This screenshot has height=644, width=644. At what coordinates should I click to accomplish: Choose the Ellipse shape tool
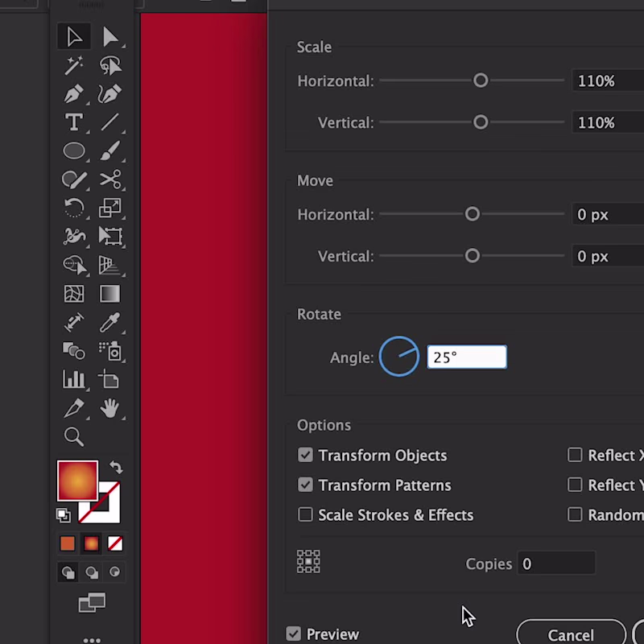(73, 151)
